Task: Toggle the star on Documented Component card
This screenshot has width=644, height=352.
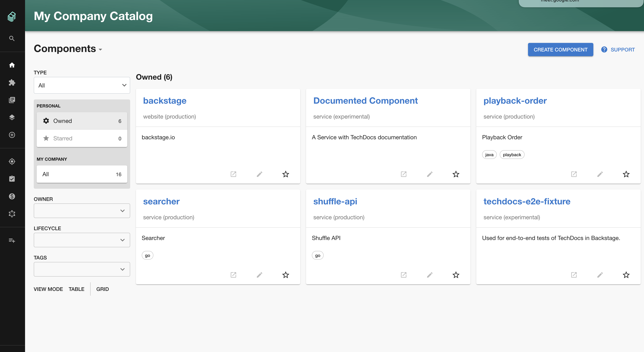Action: pos(456,174)
